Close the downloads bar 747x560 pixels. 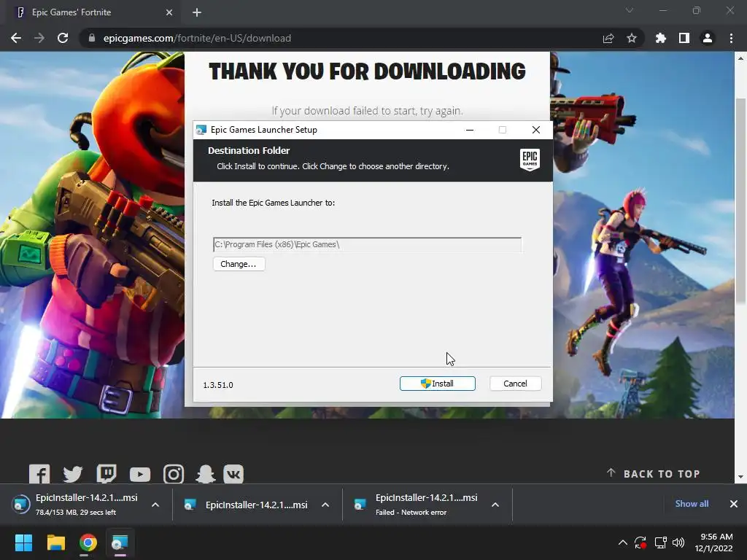(734, 504)
